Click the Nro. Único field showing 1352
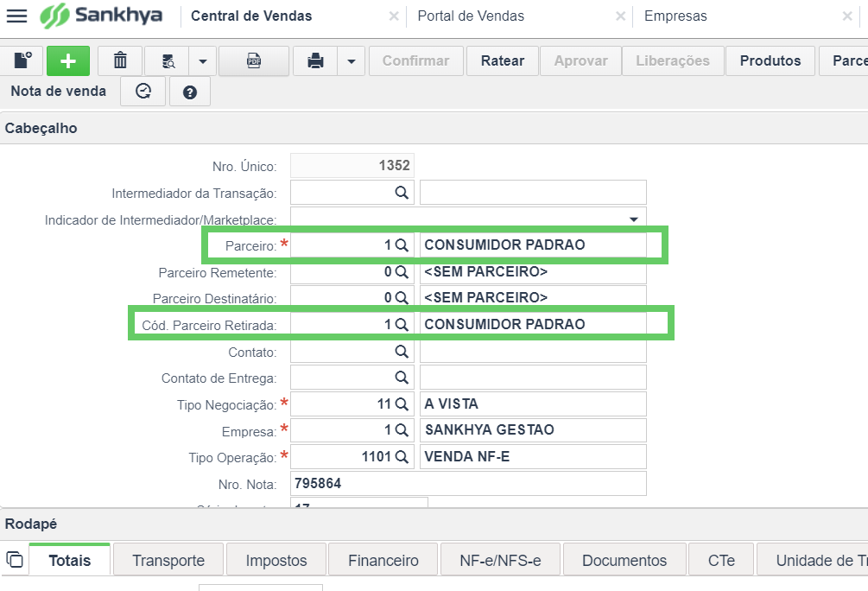This screenshot has width=868, height=591. coord(352,166)
